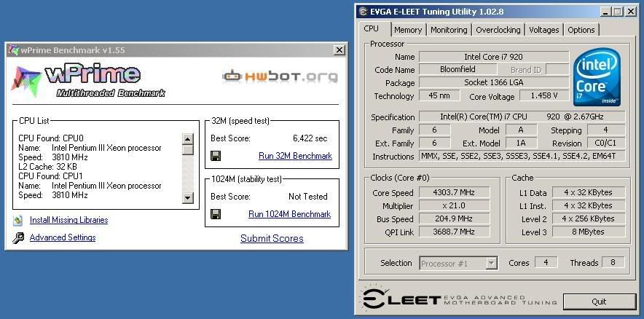Click the Level 2 cache value 4 x 256 KBytes
644x319 pixels.
pyautogui.click(x=588, y=218)
